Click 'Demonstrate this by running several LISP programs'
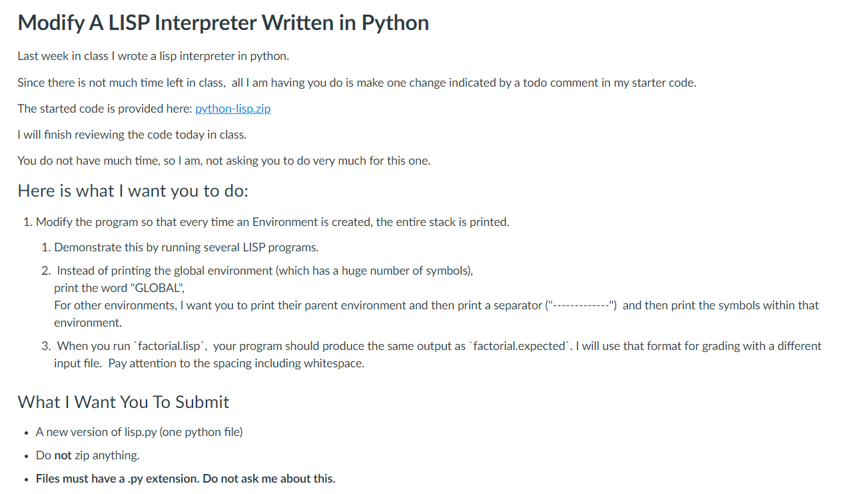This screenshot has height=494, width=868. (x=187, y=247)
